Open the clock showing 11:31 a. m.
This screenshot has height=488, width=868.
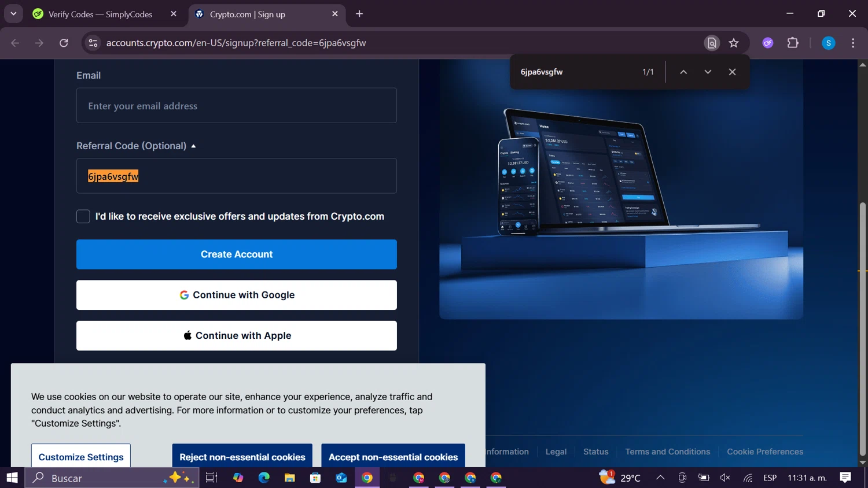coord(807,478)
